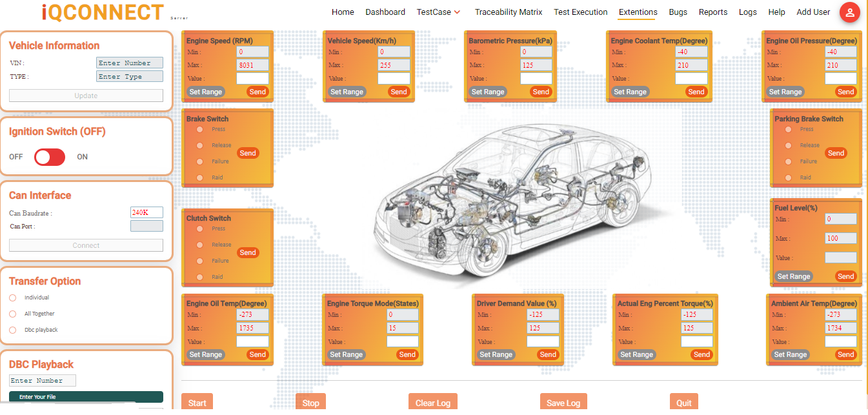Select Press for Brake Switch
Screen dimensions: 868x415
click(x=200, y=129)
